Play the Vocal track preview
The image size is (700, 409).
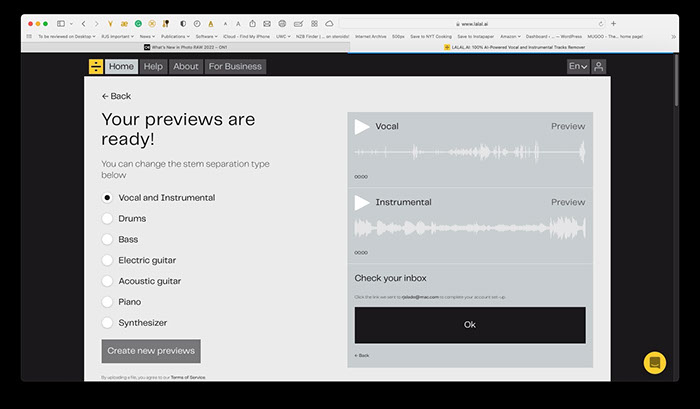coord(362,127)
